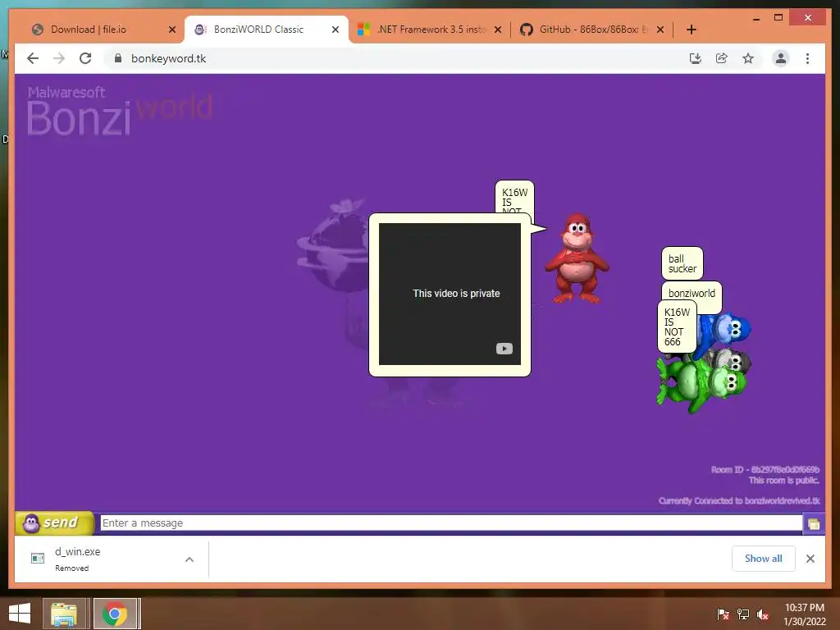840x630 pixels.
Task: Click the green Bonzi character
Action: click(x=701, y=384)
